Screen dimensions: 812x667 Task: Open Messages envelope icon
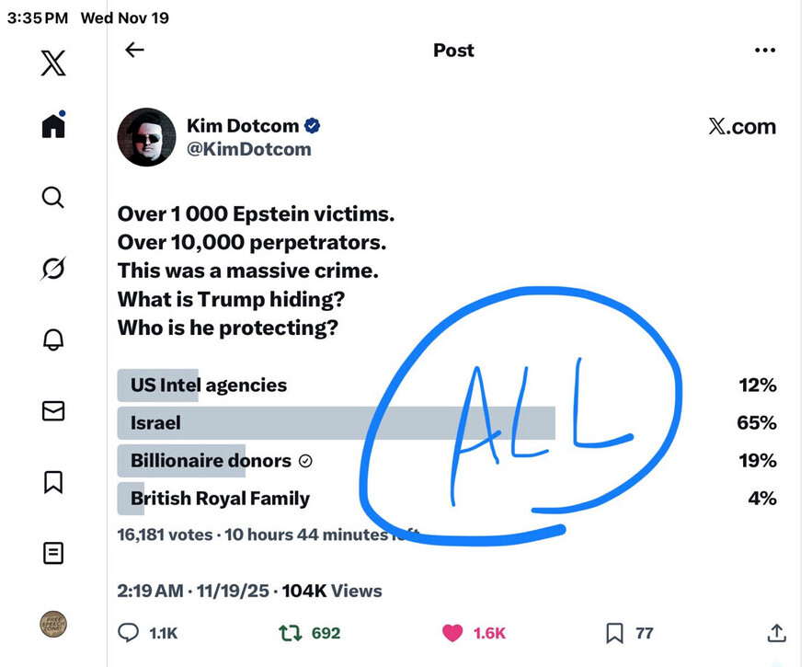pyautogui.click(x=53, y=411)
